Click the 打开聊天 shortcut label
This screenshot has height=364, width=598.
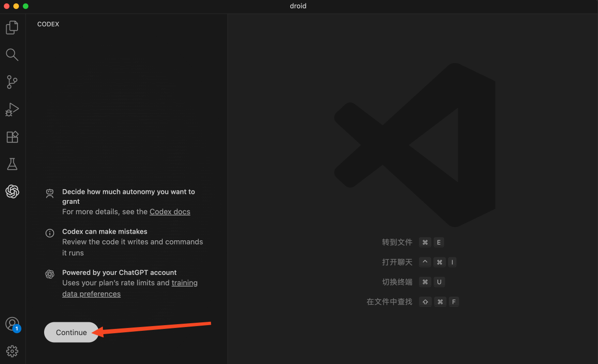(397, 262)
